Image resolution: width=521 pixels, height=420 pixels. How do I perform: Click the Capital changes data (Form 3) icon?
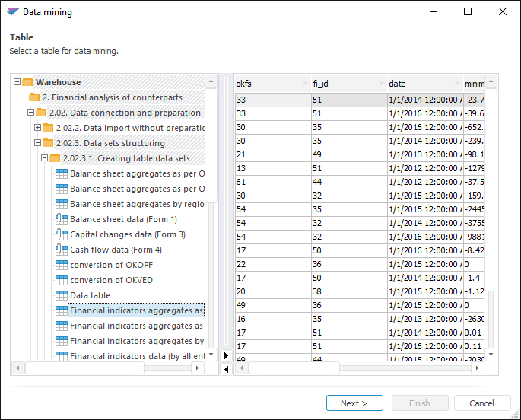tap(62, 234)
